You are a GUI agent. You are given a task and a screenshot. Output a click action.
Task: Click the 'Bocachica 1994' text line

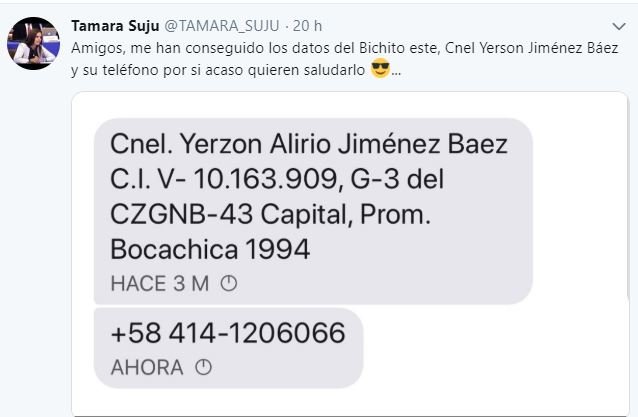(x=210, y=249)
